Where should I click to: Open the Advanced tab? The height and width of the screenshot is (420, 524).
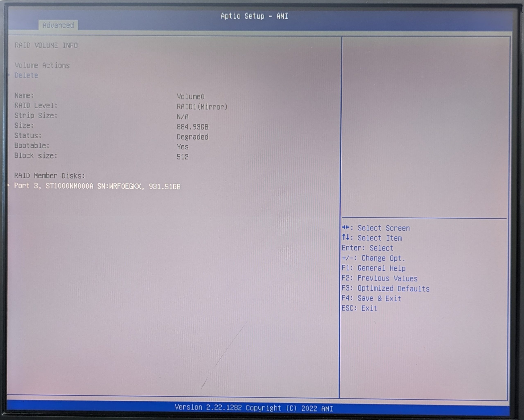[58, 25]
